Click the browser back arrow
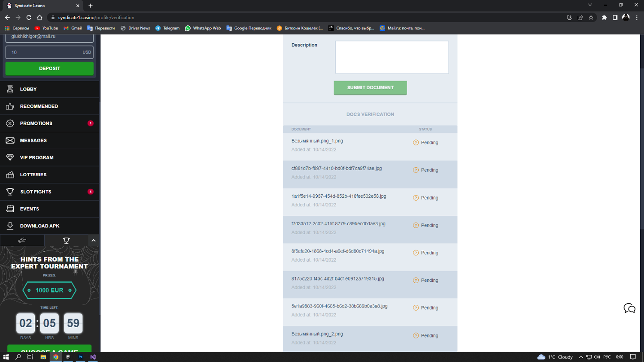Image resolution: width=644 pixels, height=362 pixels. (7, 18)
